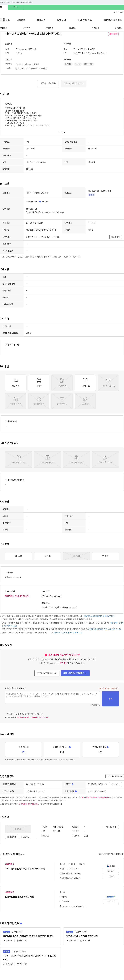124x980 pixels.
Task: Open the 사과나무치과병원 recommended posting
Action: (x=30, y=958)
